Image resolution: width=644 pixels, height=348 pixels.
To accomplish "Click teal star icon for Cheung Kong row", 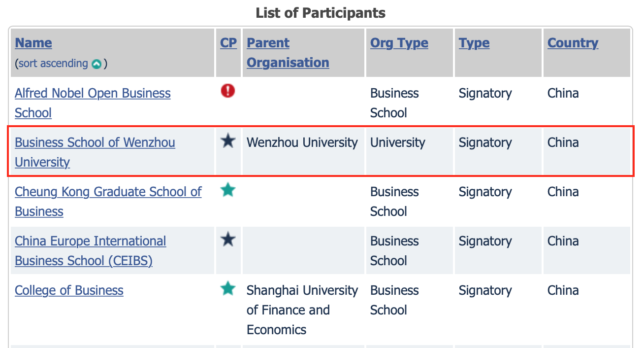I will tap(227, 190).
